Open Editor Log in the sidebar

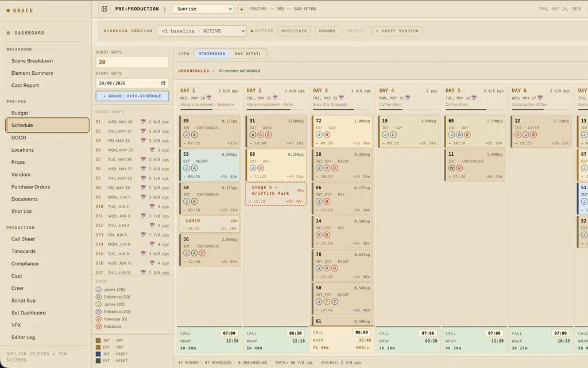click(x=23, y=337)
